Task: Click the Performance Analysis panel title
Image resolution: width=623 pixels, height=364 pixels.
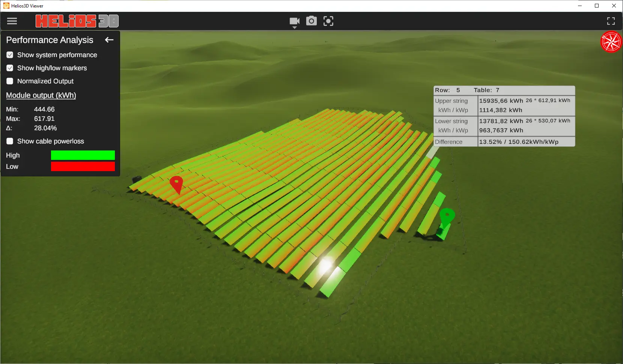Action: (50, 40)
